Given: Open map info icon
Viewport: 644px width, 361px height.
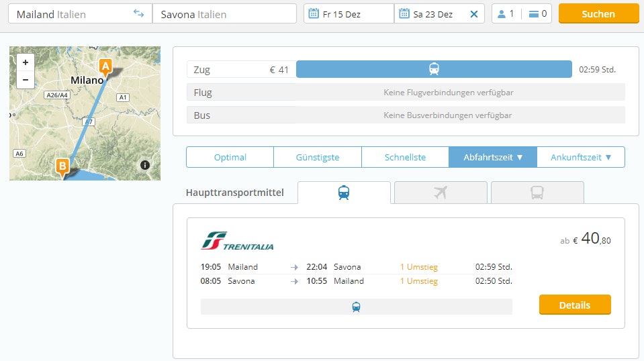Looking at the screenshot, I should 145,165.
